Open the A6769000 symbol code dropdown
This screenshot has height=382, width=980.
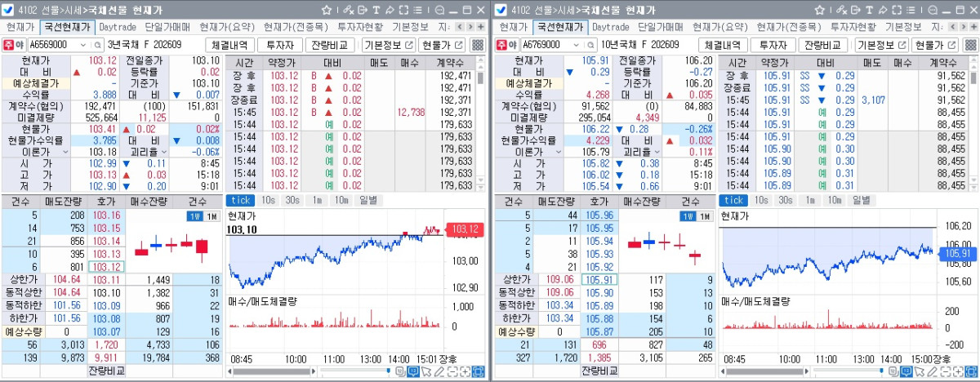point(575,45)
